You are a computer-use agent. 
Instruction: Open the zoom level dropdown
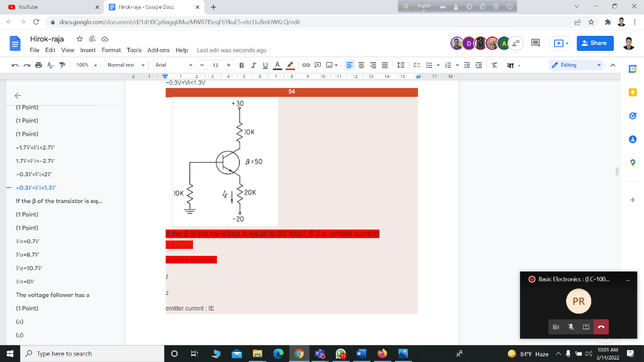84,65
